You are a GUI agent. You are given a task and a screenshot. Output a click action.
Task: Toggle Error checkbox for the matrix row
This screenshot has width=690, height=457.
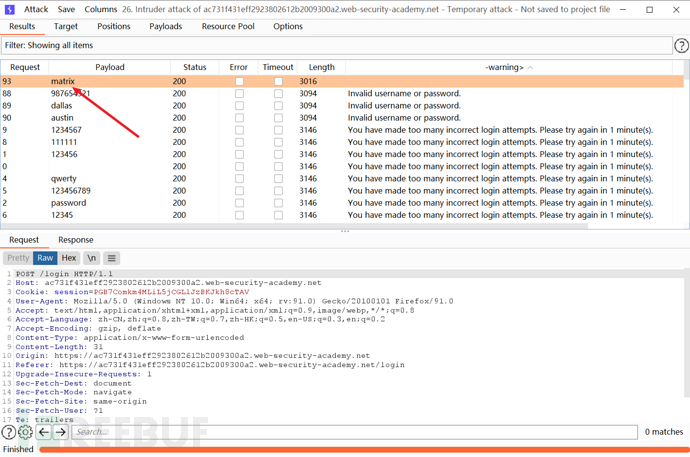coord(239,81)
